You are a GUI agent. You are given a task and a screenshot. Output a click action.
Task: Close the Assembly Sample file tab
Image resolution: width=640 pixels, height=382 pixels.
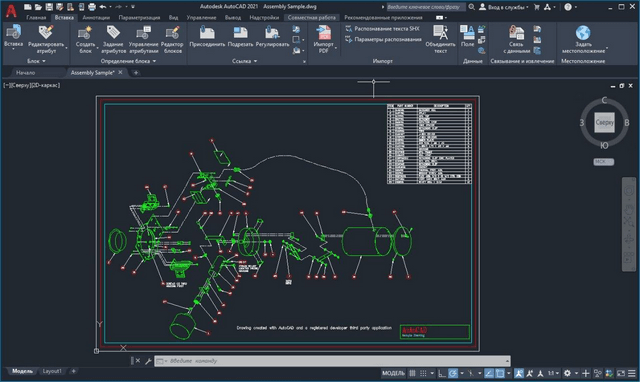(x=120, y=72)
